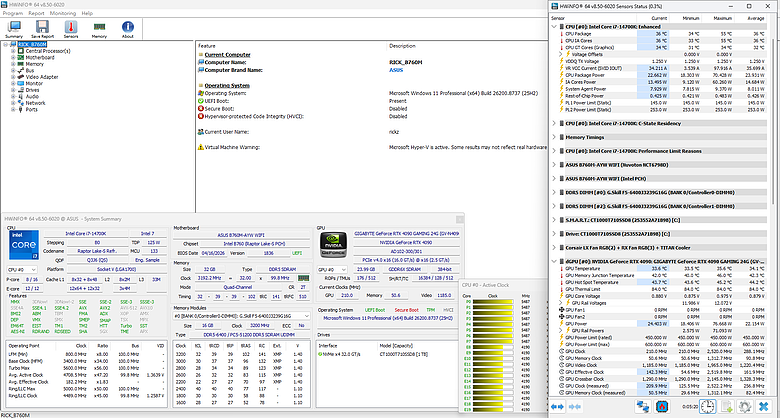Expand Corsair LX Fan sensor group
The width and height of the screenshot is (780, 418).
555,247
